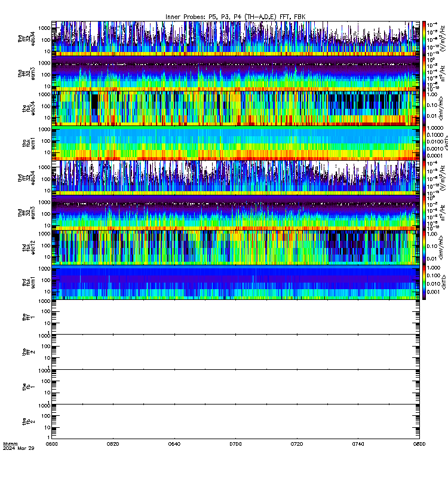Click inside the empty "the fff 1" panel
Viewport: 448px width, 478px height.
[x=235, y=317]
